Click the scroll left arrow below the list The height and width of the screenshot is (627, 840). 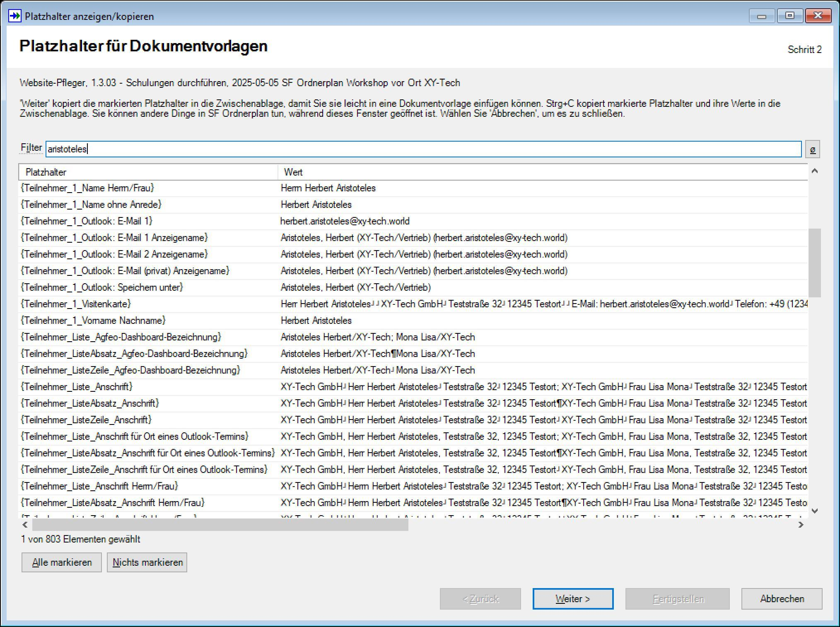coord(25,525)
